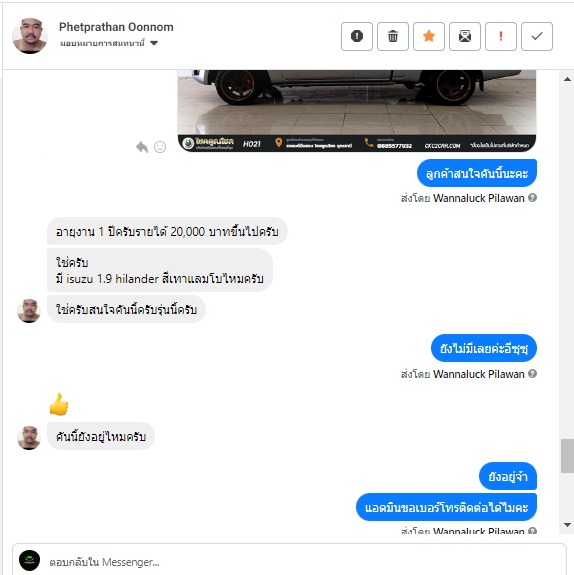Toggle the orange star follow-up flag
Screen dimensions: 574x575
[x=428, y=36]
